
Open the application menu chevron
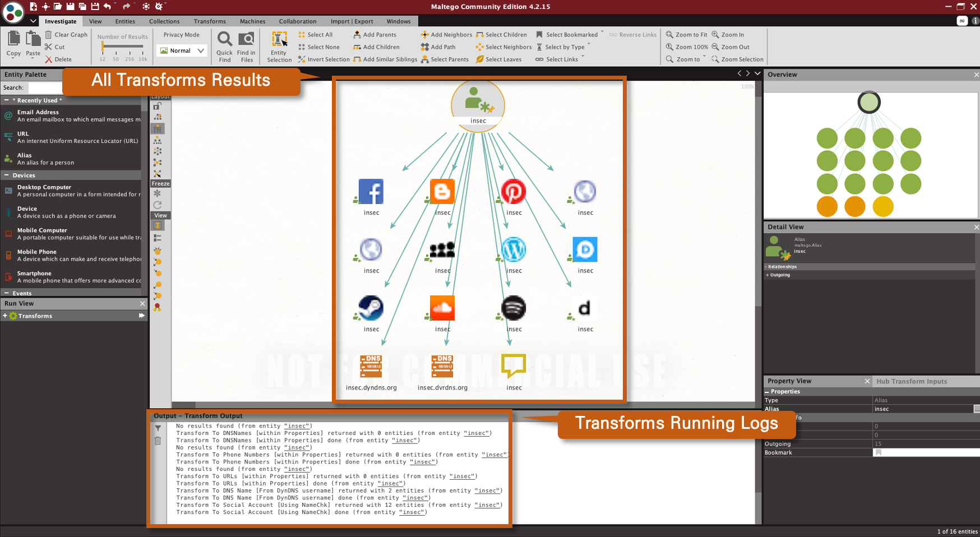[33, 21]
